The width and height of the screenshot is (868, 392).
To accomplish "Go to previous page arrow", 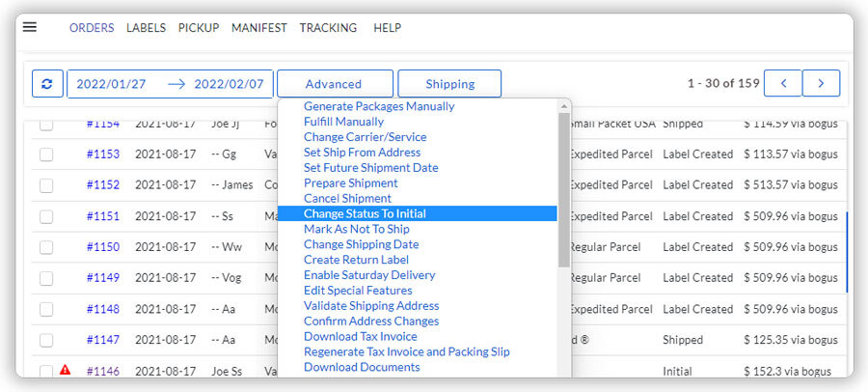I will coord(782,83).
